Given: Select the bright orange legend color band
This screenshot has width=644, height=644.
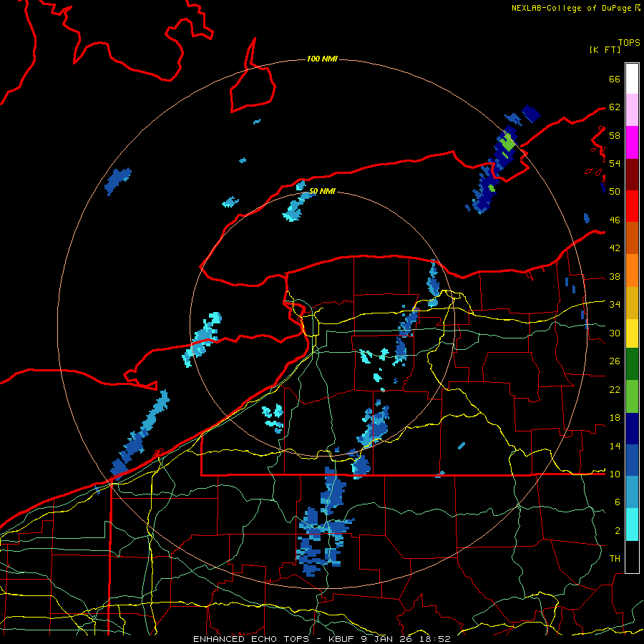Looking at the screenshot, I should (632, 270).
